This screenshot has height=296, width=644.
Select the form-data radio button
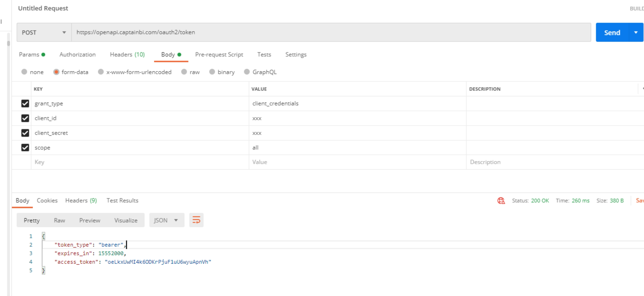(56, 72)
